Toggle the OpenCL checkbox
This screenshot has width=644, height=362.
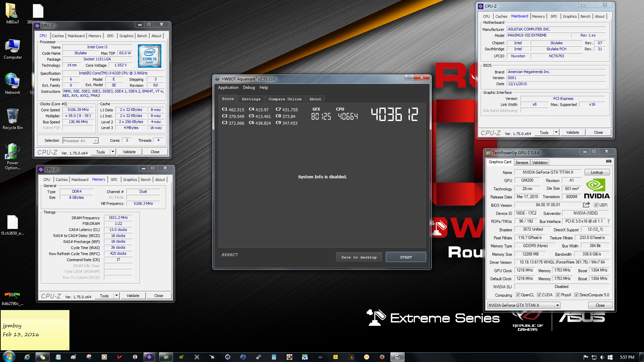click(x=518, y=295)
